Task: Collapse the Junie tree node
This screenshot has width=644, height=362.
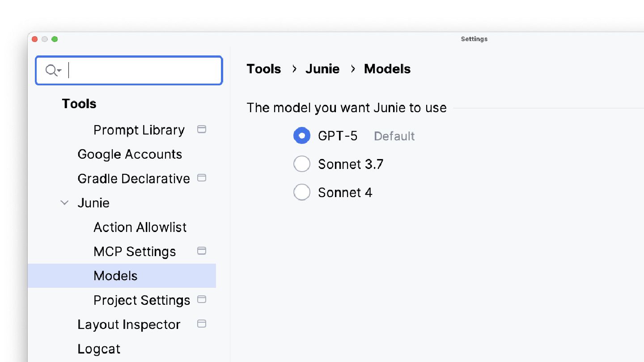Action: pyautogui.click(x=64, y=203)
